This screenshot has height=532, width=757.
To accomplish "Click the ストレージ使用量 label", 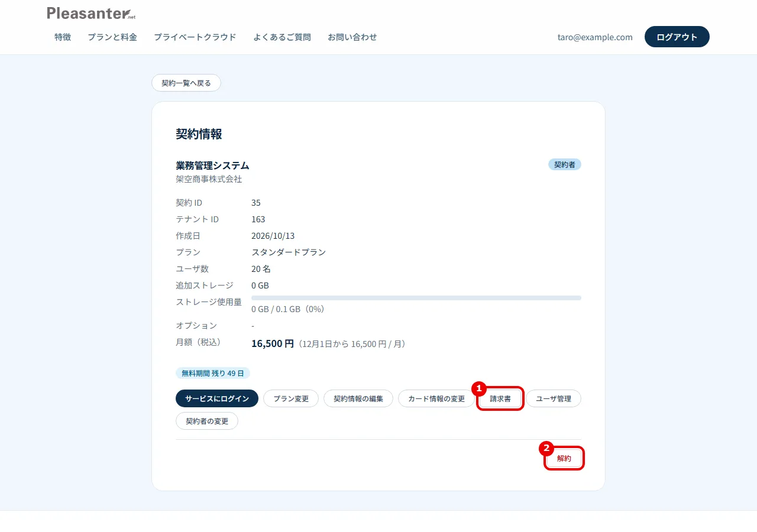I will coord(209,301).
